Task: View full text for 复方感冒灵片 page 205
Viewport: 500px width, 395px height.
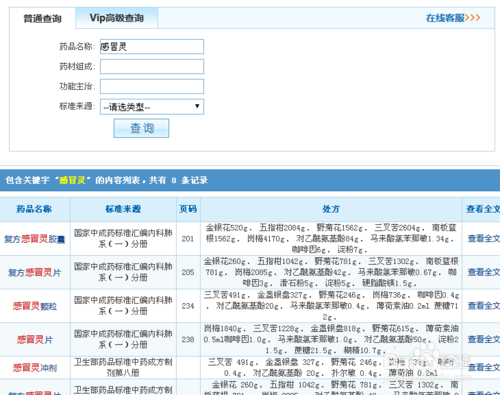Action: click(x=483, y=272)
